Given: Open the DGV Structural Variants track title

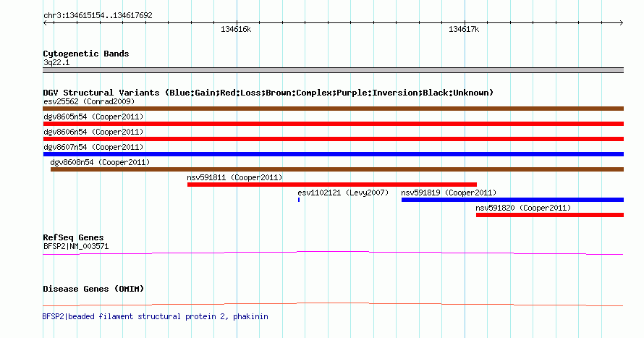Looking at the screenshot, I should click(x=268, y=93).
